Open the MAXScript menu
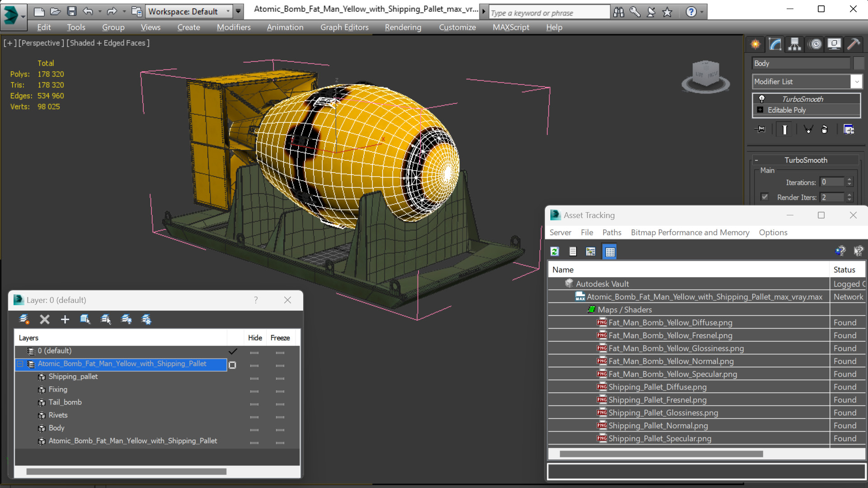The image size is (868, 488). (511, 27)
